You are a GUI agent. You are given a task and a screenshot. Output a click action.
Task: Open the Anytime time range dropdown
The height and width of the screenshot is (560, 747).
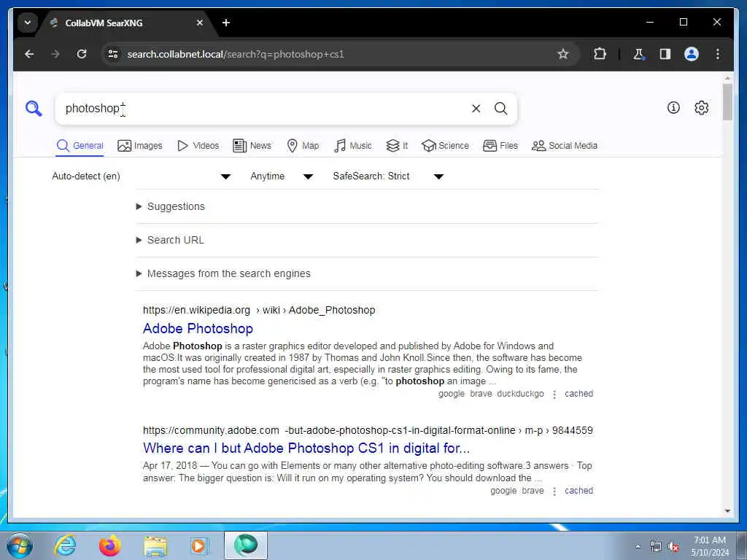pos(282,176)
